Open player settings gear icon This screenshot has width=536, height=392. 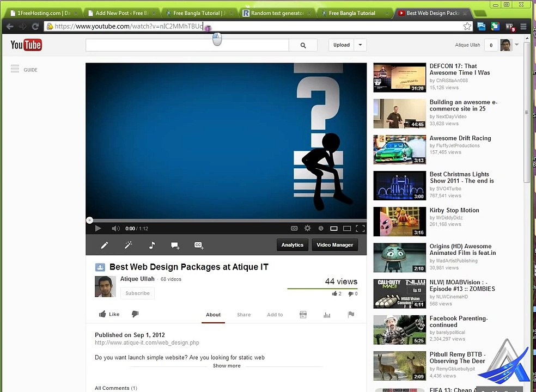point(307,228)
